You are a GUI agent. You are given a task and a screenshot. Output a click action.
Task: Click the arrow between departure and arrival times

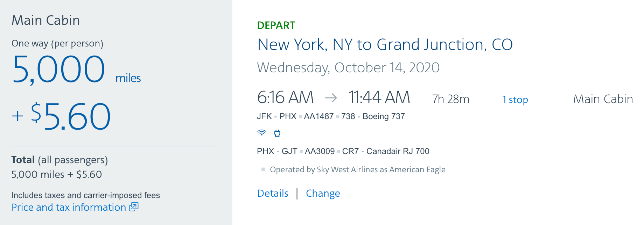click(x=331, y=98)
